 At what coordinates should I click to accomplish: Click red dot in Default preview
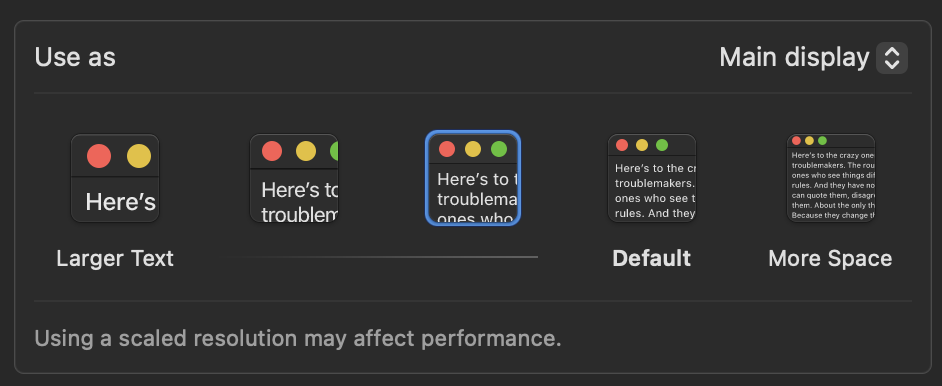[622, 145]
